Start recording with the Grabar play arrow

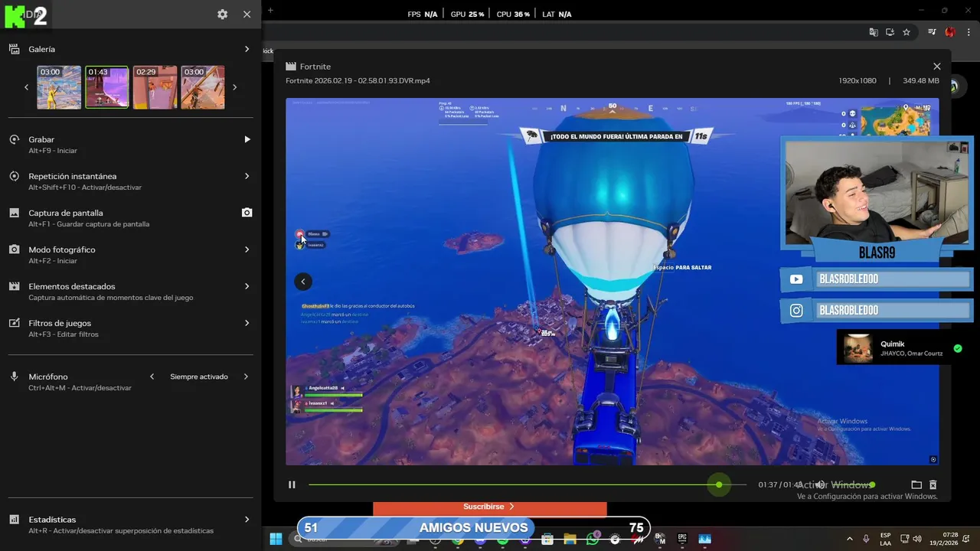[247, 139]
